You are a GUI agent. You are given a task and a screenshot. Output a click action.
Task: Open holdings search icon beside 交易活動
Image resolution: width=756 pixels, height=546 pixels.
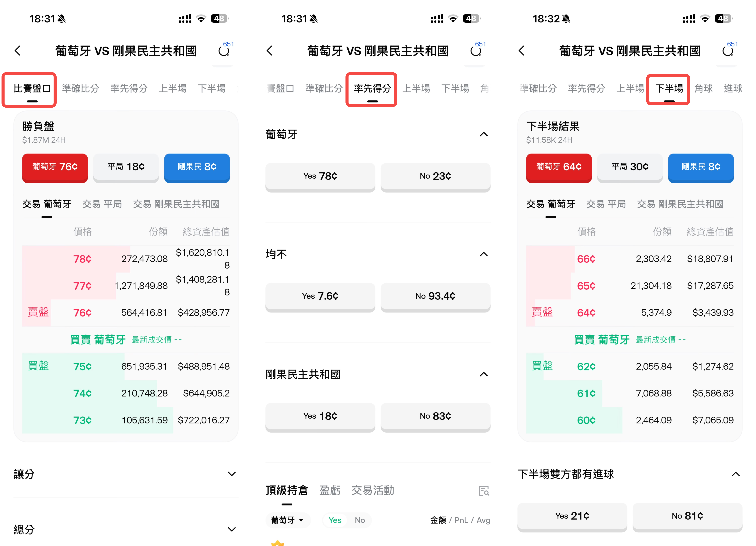tap(484, 491)
